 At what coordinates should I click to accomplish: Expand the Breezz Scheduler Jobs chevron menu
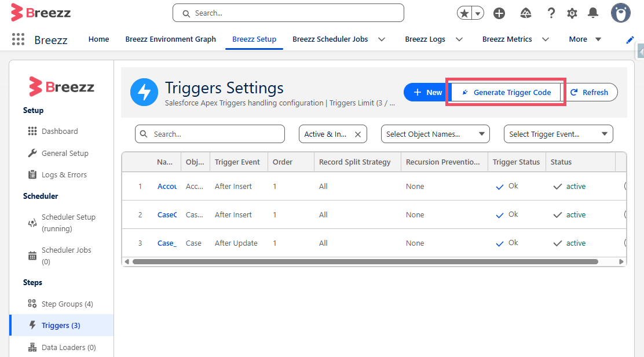pos(382,39)
